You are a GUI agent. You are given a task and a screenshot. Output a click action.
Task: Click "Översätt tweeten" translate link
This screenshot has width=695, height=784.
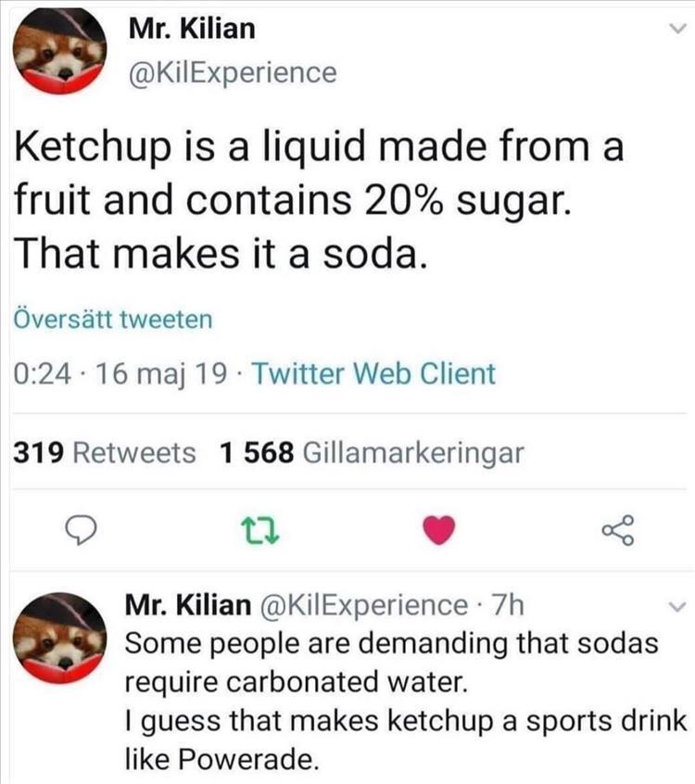pyautogui.click(x=113, y=320)
